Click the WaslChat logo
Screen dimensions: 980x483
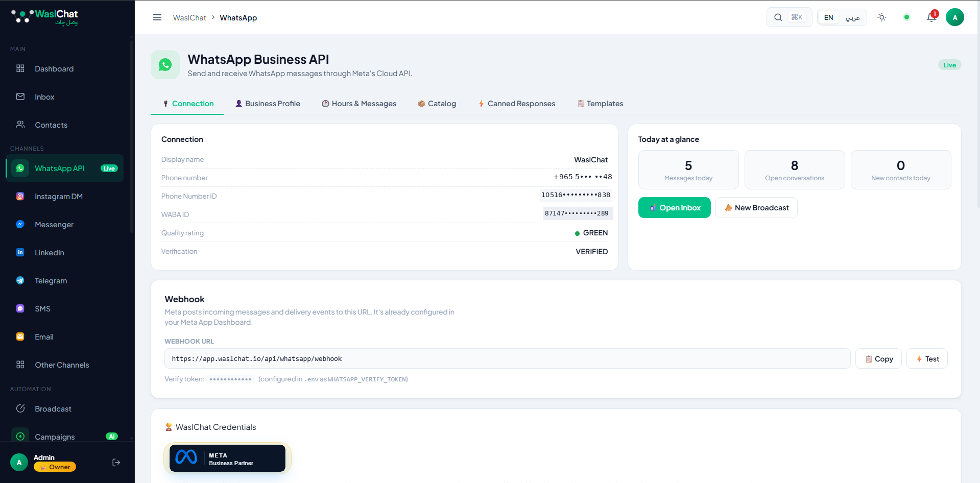coord(45,17)
